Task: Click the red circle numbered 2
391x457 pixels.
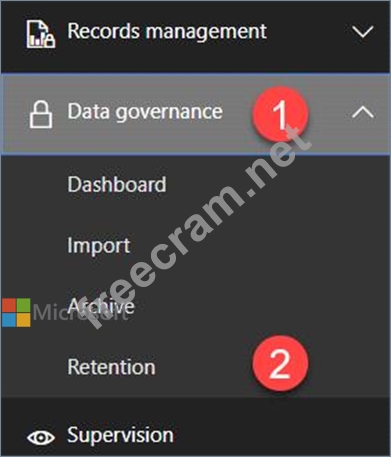Action: click(x=280, y=363)
